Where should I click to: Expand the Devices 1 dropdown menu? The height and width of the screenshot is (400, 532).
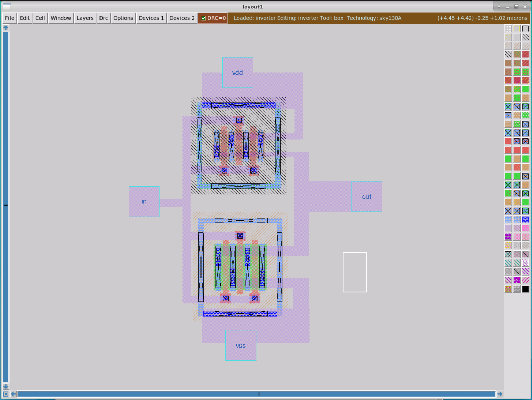point(151,18)
